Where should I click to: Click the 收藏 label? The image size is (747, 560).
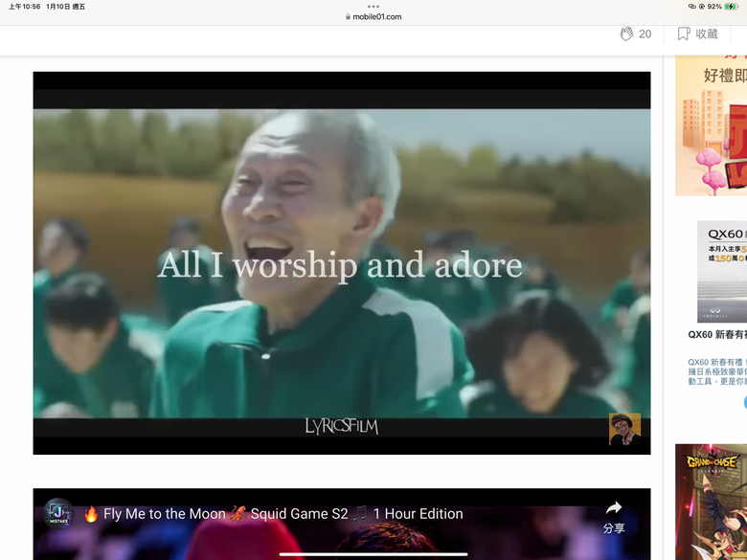pos(707,34)
